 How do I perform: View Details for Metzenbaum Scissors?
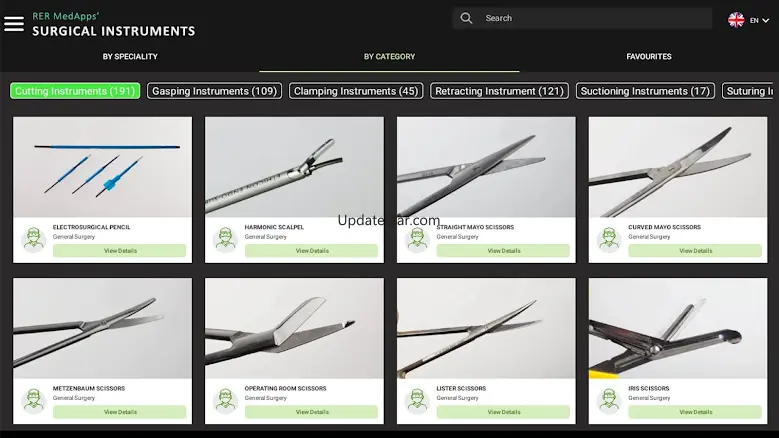tap(120, 412)
